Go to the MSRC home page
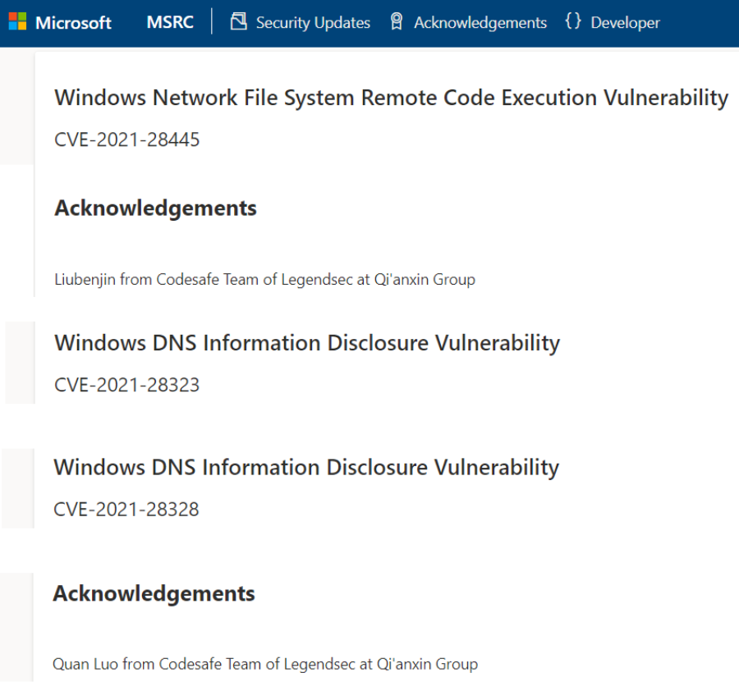The image size is (739, 700). 170,22
